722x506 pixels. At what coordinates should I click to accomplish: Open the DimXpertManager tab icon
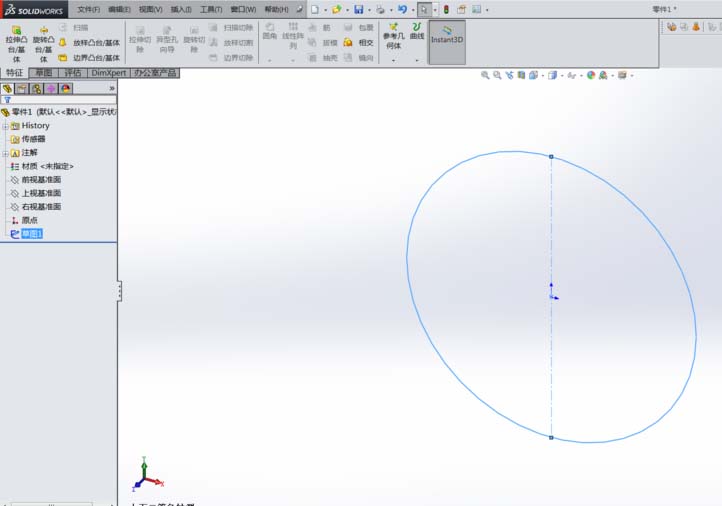click(51, 88)
